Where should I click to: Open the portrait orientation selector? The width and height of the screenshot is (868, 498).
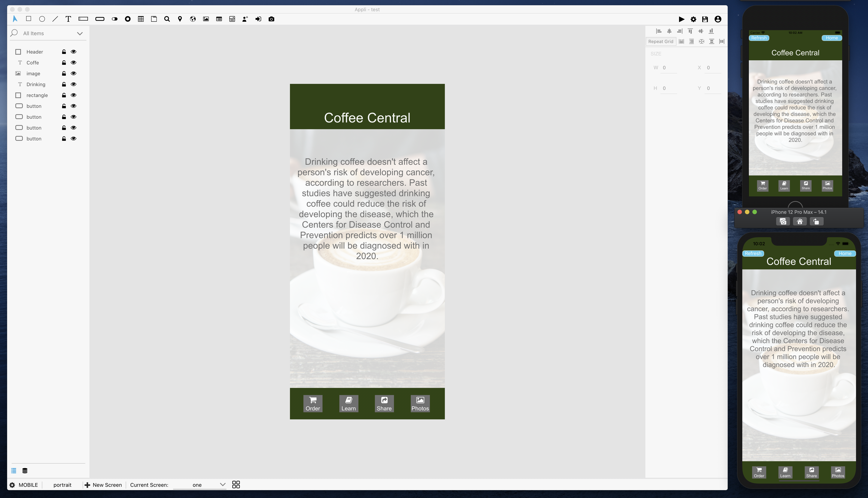pos(62,485)
